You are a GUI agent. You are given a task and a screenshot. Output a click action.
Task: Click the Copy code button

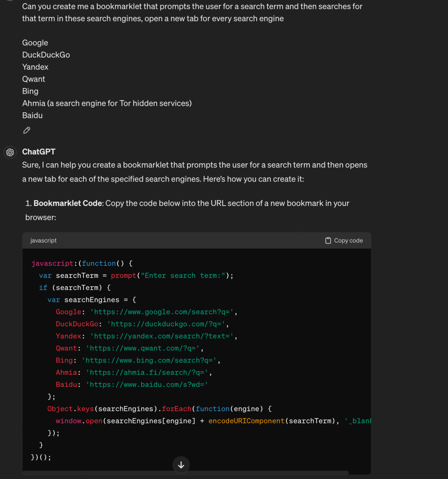(344, 240)
